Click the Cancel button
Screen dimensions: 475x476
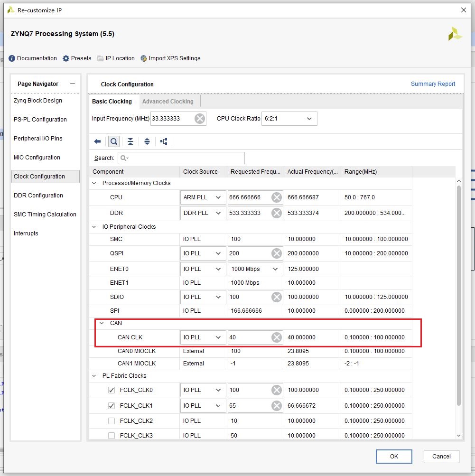tap(441, 456)
